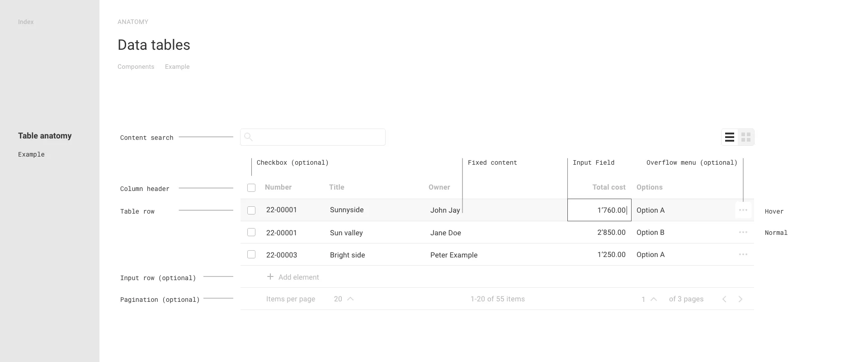Open the Components tab
Viewport: 868px width, 362px height.
[136, 67]
